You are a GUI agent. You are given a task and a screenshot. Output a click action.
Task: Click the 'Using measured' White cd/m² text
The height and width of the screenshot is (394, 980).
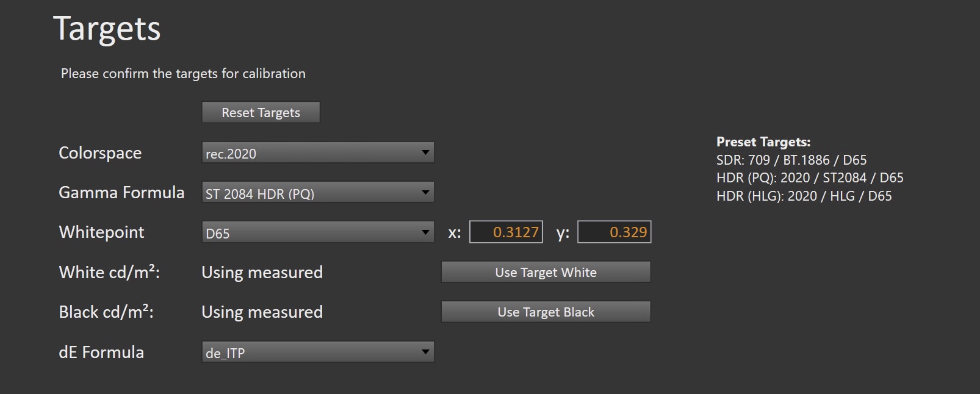click(262, 272)
